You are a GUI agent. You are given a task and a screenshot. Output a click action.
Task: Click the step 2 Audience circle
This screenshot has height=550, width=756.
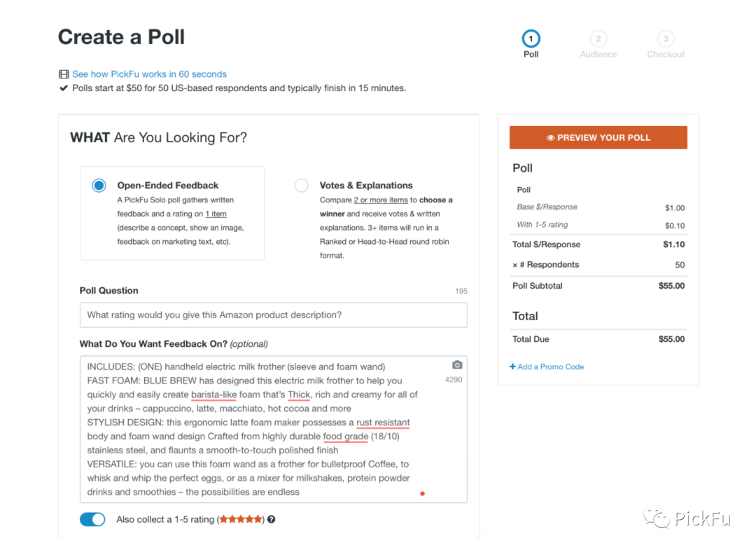point(598,39)
